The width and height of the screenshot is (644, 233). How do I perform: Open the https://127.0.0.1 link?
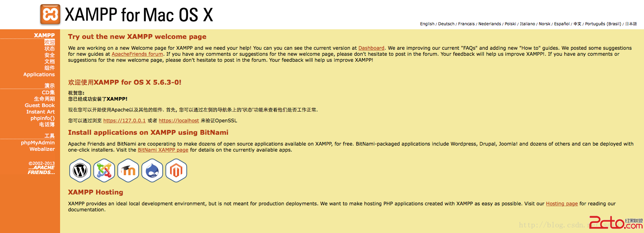125,121
